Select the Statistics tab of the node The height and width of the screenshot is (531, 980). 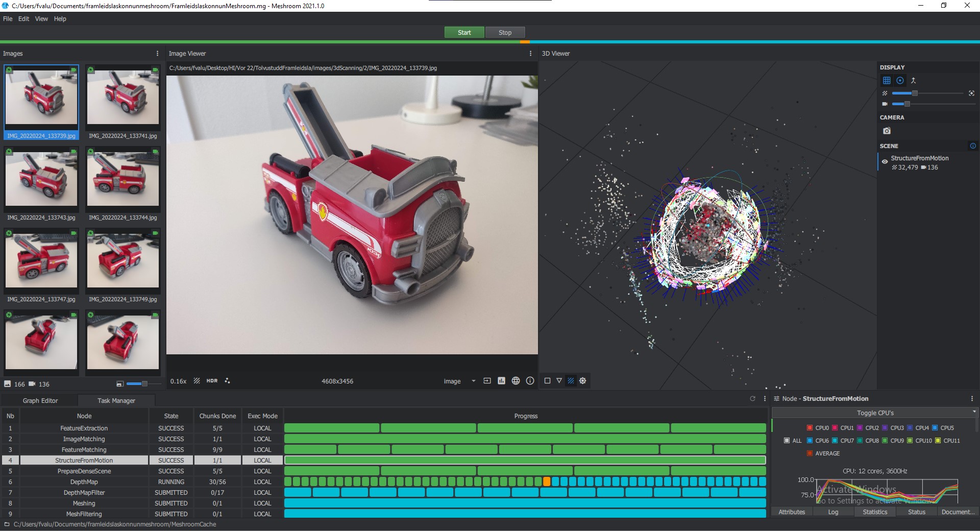coord(875,512)
